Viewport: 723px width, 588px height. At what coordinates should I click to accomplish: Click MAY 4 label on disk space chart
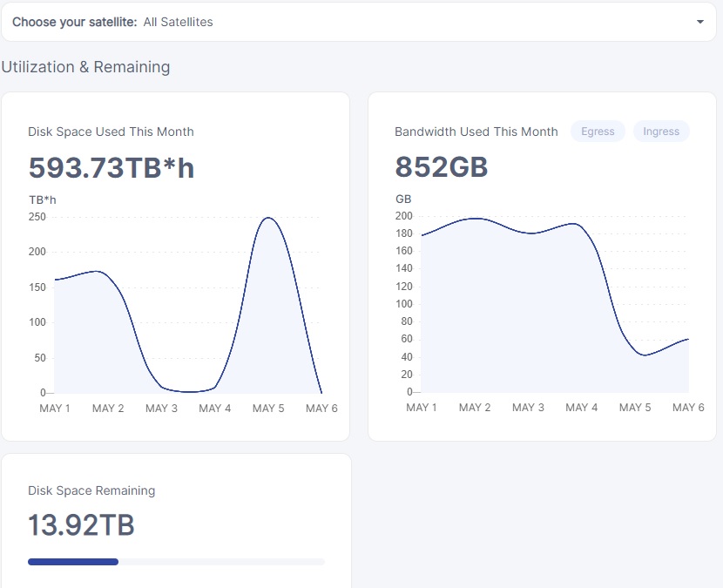[x=215, y=409]
